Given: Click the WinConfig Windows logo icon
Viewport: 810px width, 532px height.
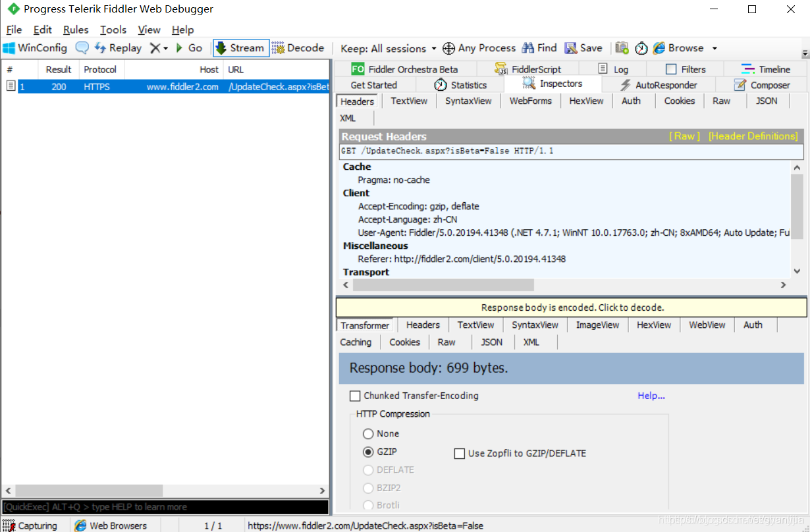Looking at the screenshot, I should tap(9, 48).
